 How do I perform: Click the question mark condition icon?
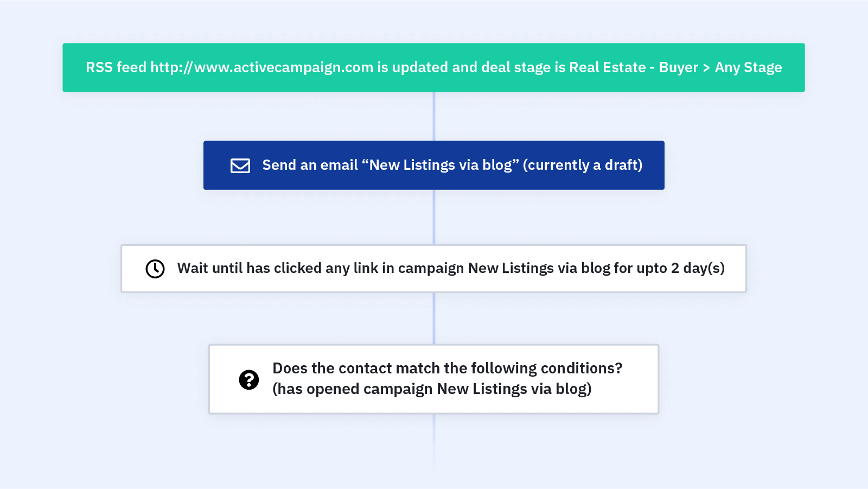[249, 379]
